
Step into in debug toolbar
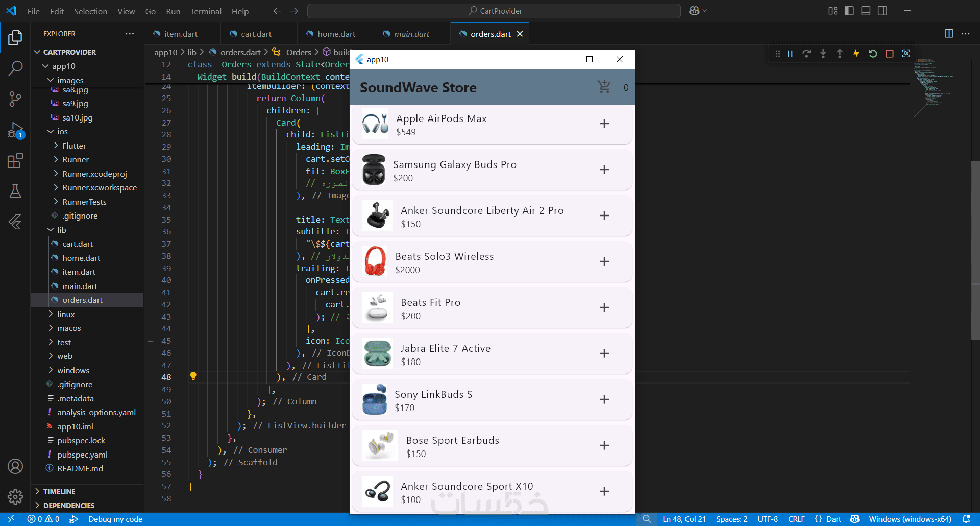823,54
